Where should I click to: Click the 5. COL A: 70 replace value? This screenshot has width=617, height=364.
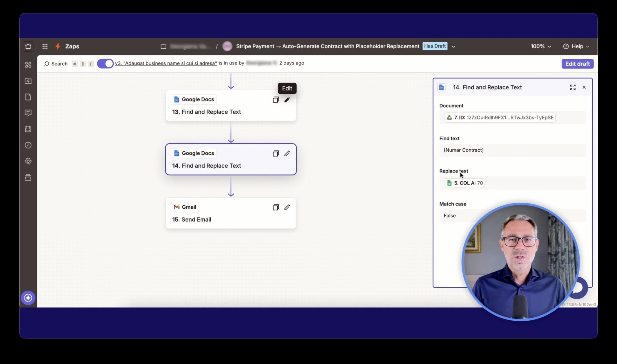tap(465, 183)
